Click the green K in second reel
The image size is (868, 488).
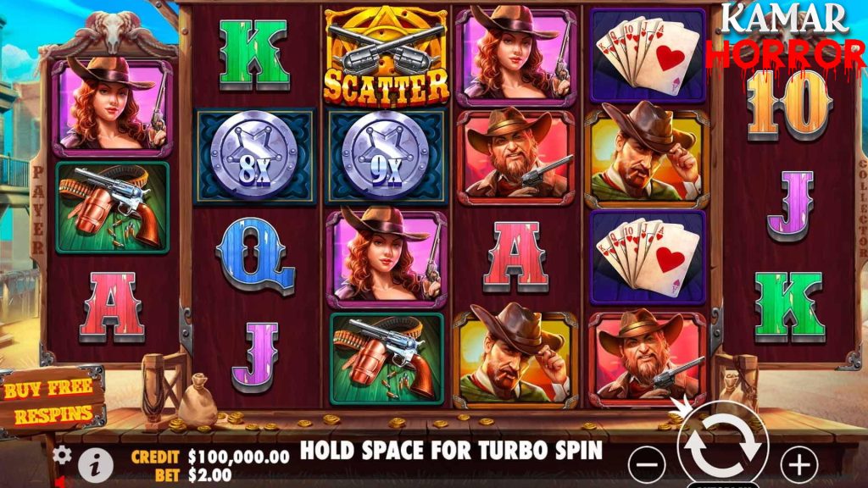[254, 55]
